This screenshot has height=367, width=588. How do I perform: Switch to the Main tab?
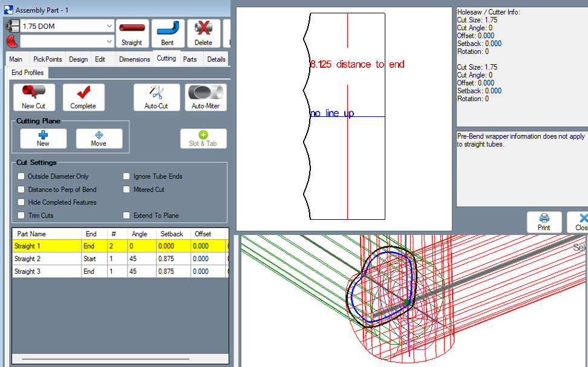[16, 59]
